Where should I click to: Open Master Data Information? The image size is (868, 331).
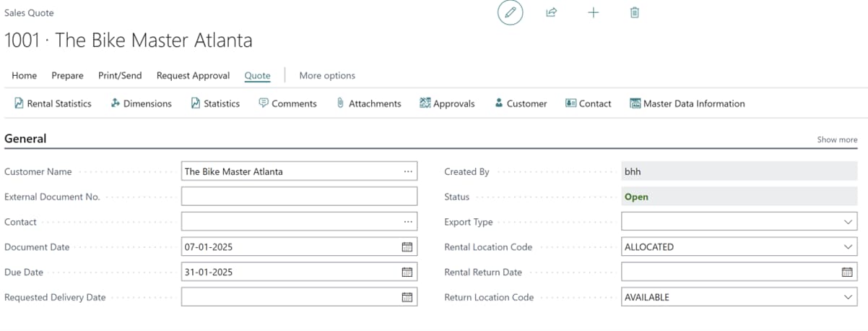pos(687,103)
